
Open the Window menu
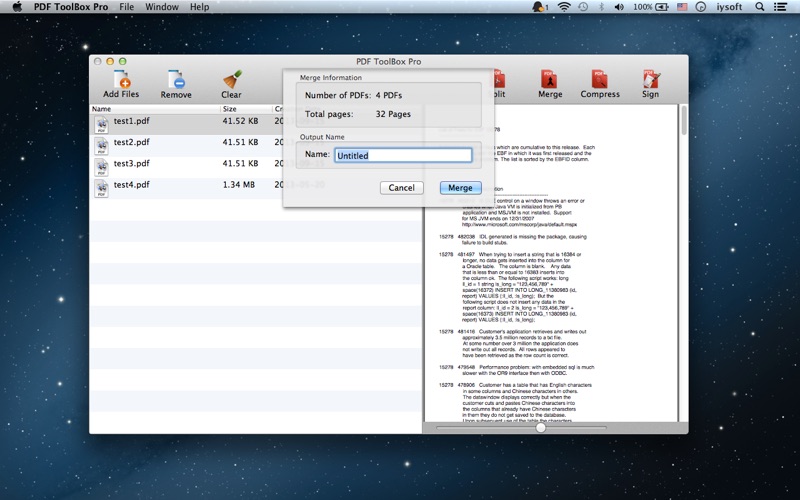click(x=162, y=7)
